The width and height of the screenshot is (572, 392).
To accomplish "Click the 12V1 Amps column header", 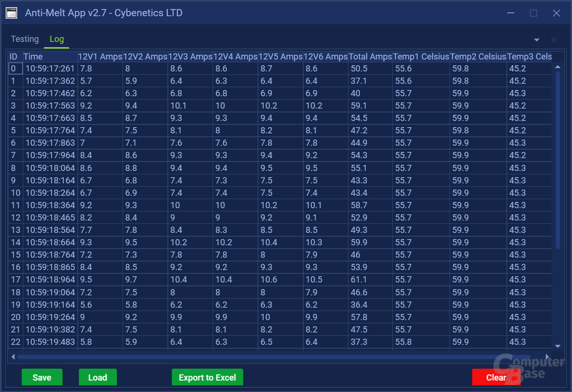I will (100, 56).
